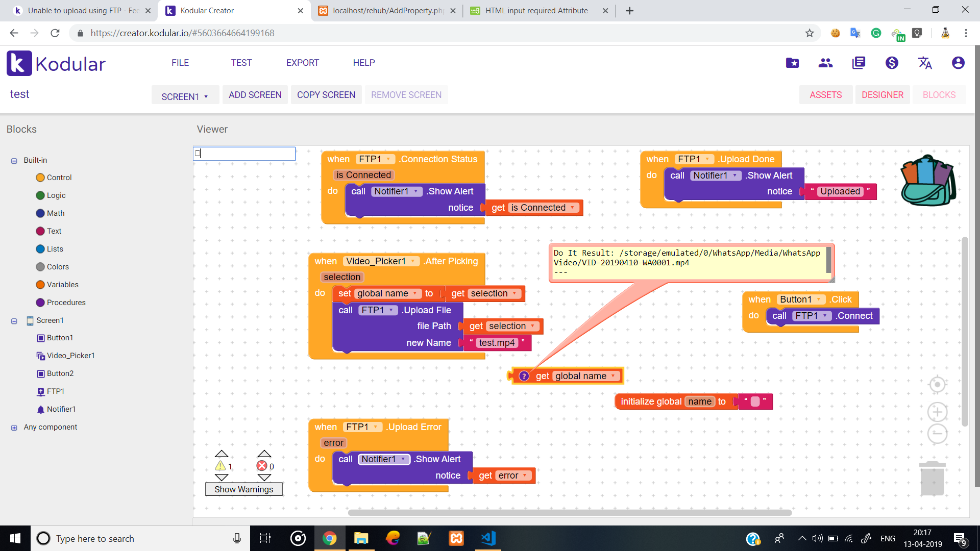Select Video_Picker1 in the component tree
Screen dimensions: 980x551
coord(65,356)
